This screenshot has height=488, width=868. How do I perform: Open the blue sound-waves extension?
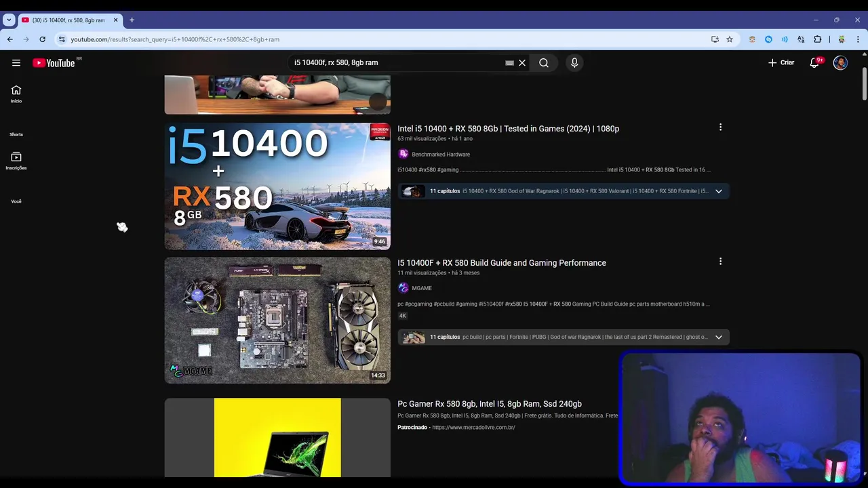pyautogui.click(x=785, y=39)
